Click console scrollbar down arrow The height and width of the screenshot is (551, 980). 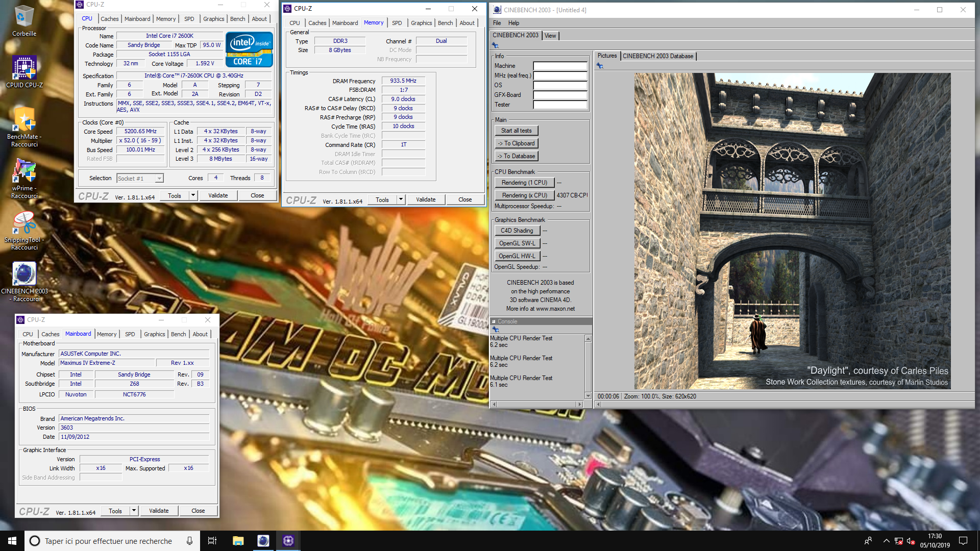tap(588, 396)
